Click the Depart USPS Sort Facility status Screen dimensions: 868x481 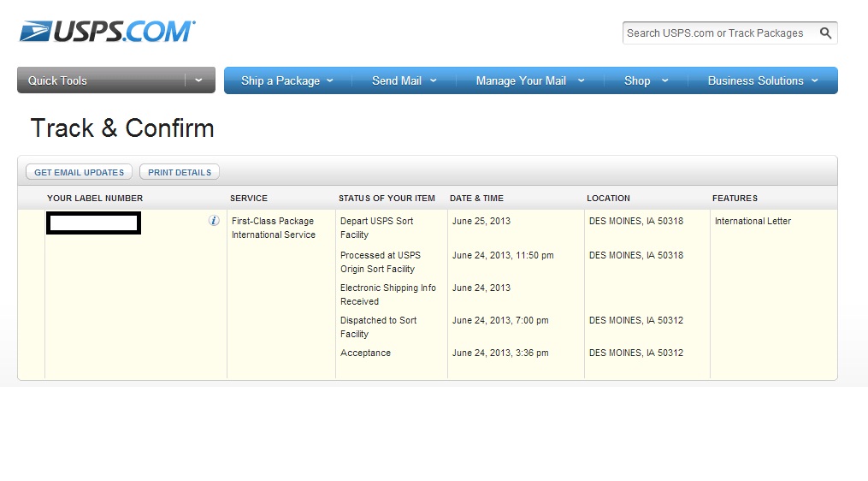click(x=376, y=228)
